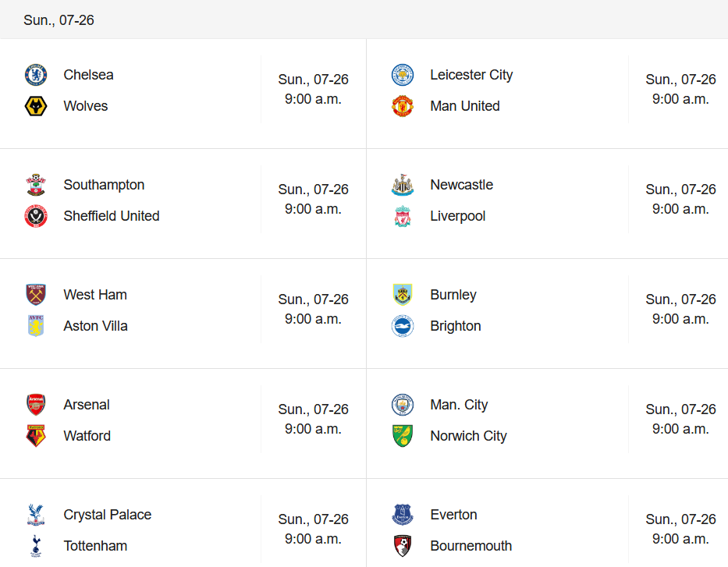Click the Sun., 07-26 date header
Image resolution: width=728 pixels, height=567 pixels.
59,20
